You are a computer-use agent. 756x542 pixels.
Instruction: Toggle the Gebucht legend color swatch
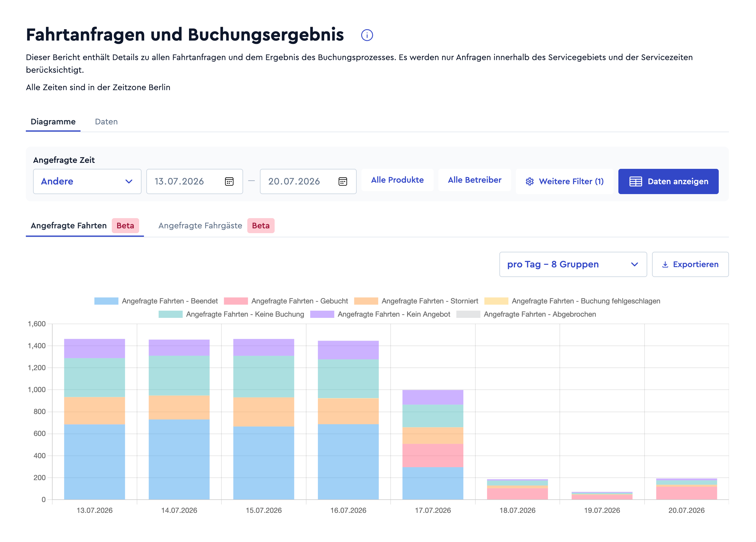coord(236,301)
